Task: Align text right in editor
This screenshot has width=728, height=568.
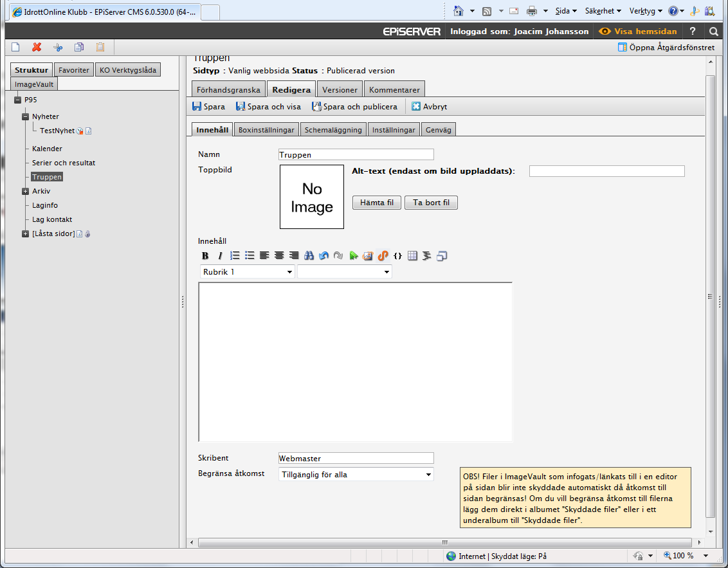Action: 294,255
